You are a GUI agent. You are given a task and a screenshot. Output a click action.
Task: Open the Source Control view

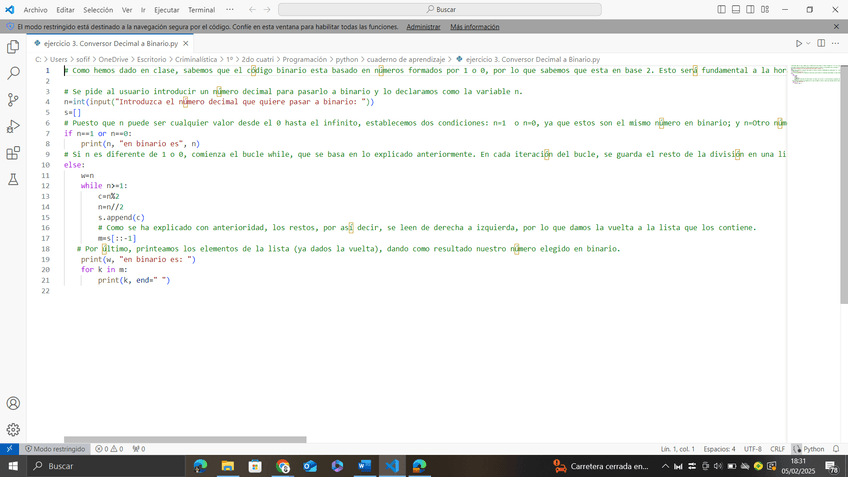pyautogui.click(x=13, y=100)
